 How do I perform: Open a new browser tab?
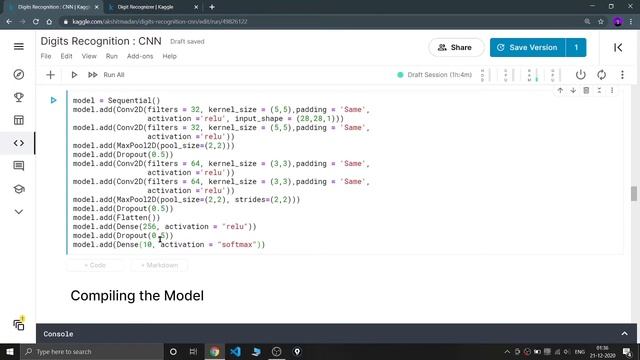coord(212,7)
